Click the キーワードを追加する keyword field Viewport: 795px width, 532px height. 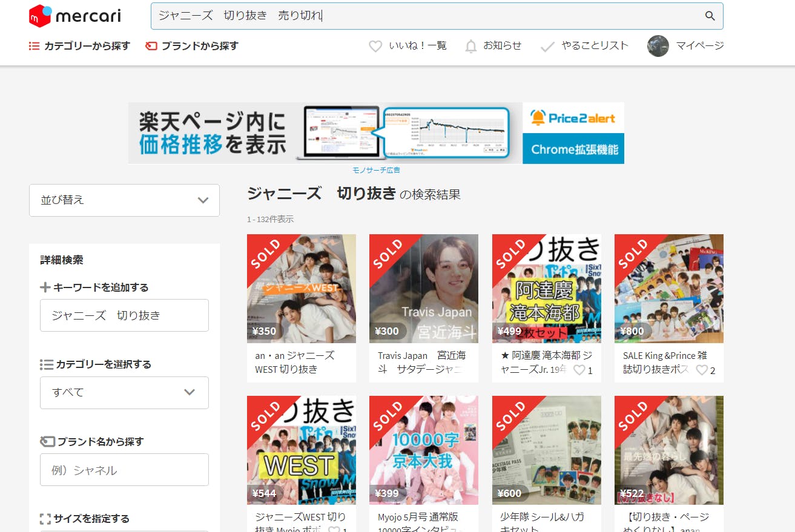[124, 315]
